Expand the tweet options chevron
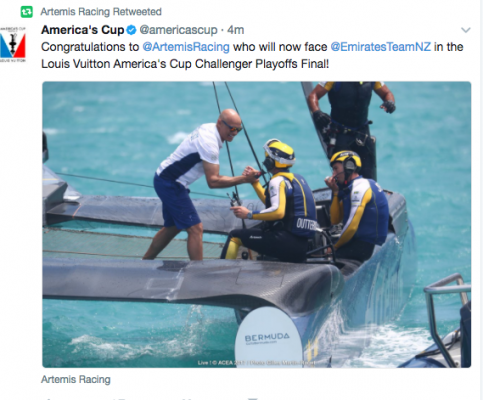Screen dimensions: 483x400 pyautogui.click(x=465, y=30)
